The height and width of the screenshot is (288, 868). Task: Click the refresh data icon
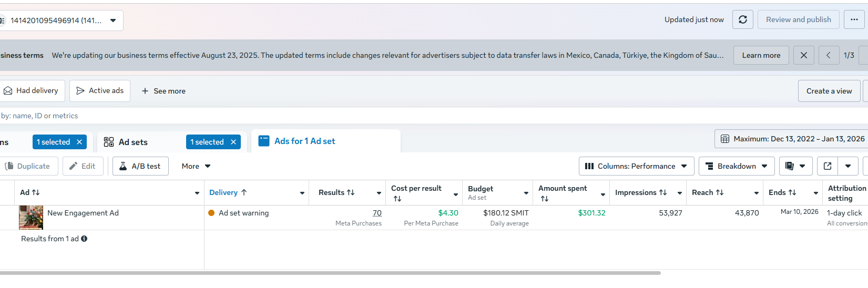click(x=742, y=20)
